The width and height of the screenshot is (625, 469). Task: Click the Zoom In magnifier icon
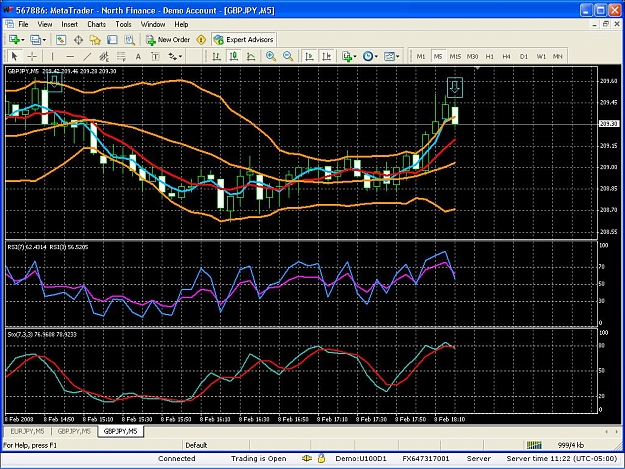(271, 56)
